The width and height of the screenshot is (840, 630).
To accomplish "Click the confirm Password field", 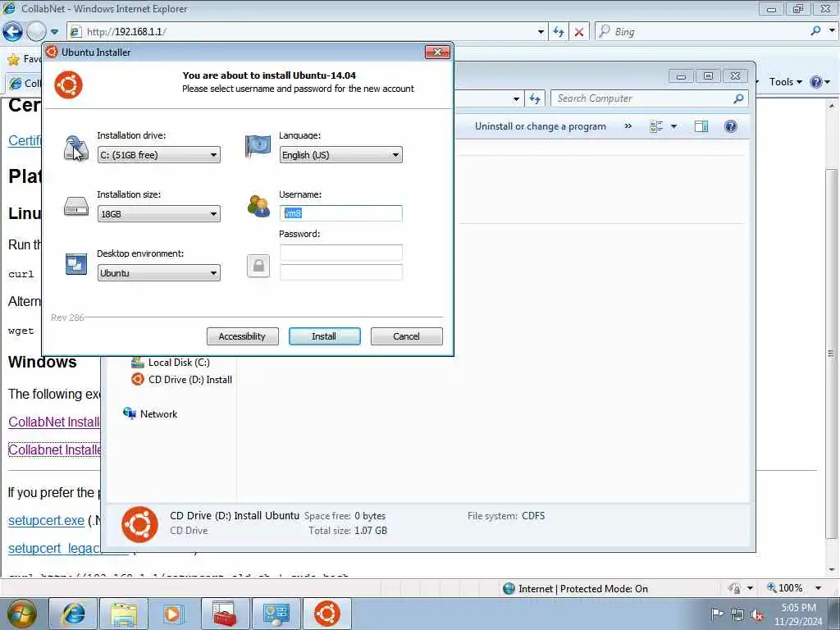I will tap(340, 272).
